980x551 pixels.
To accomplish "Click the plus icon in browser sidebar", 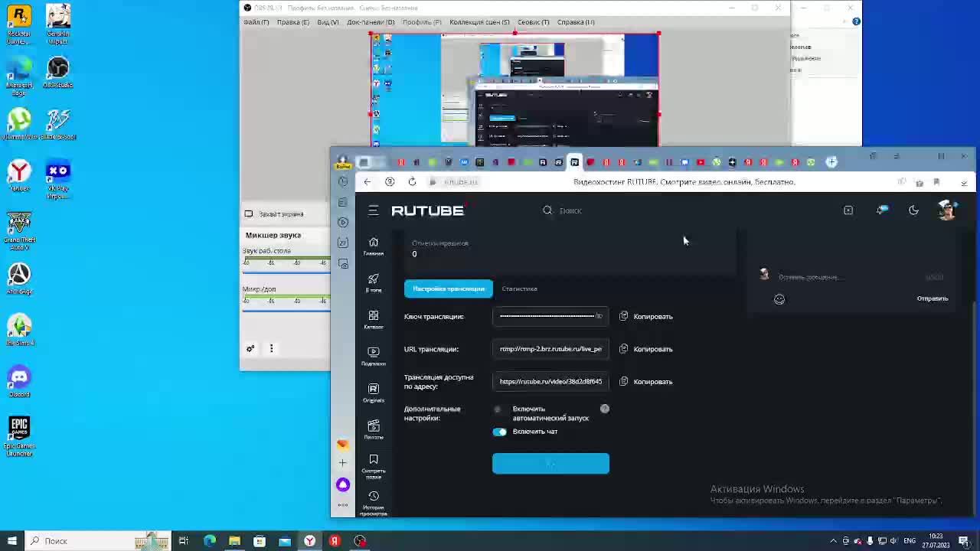I will 343,462.
